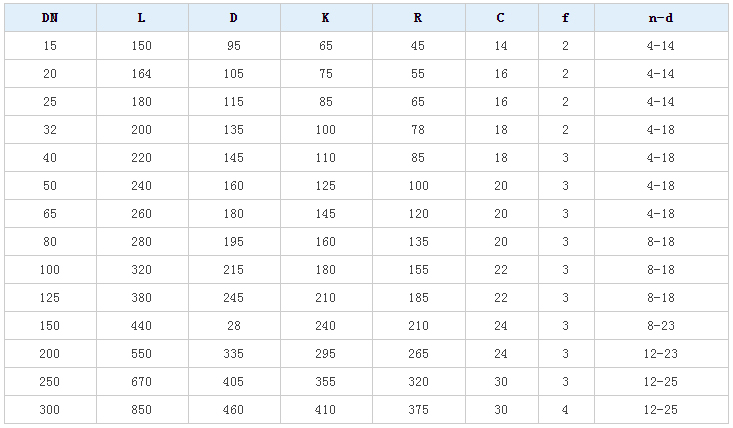Viewport: 733px width, 428px height.
Task: Click the DN 300 cell
Action: [x=50, y=410]
